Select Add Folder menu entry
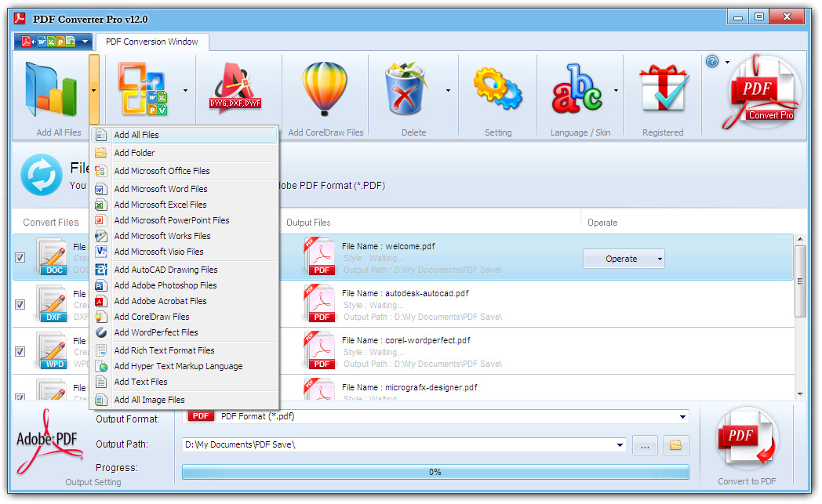The image size is (822, 504). click(184, 153)
